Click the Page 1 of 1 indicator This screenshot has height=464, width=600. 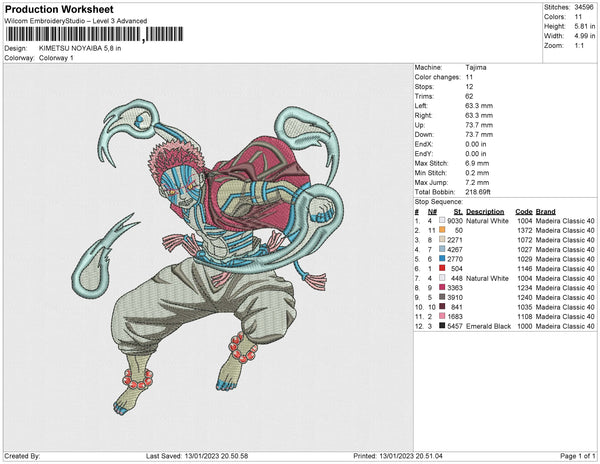(x=578, y=456)
